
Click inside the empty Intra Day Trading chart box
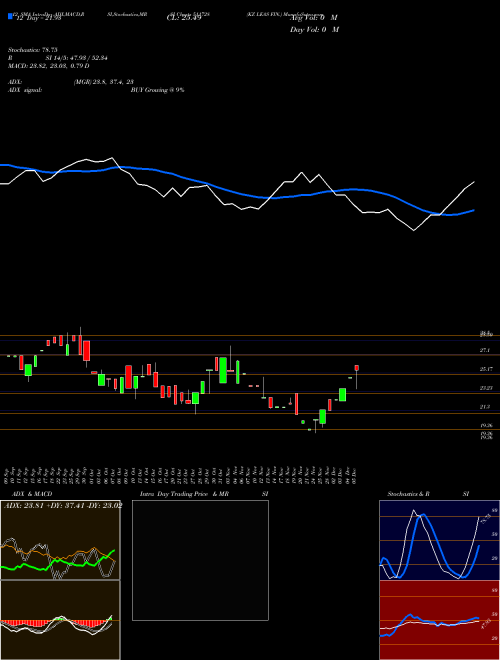(200, 560)
